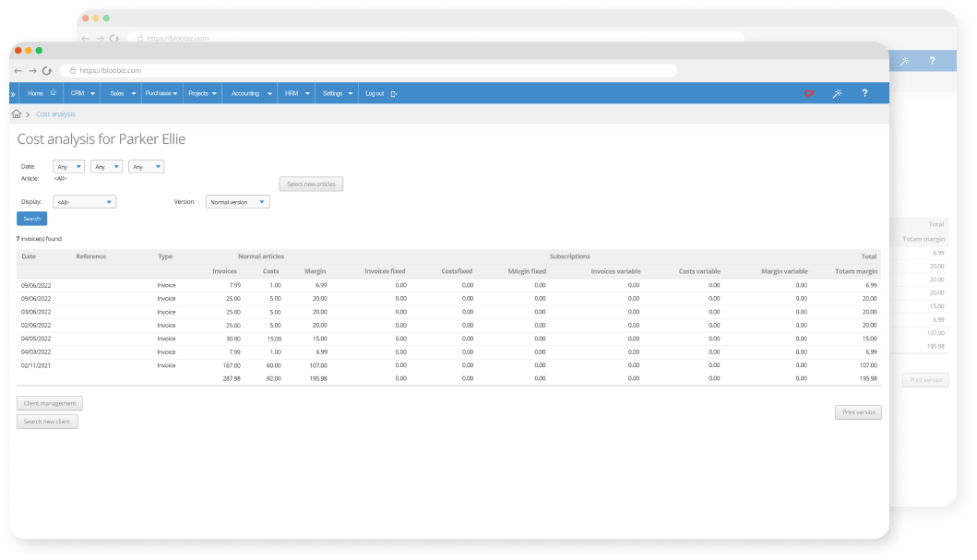Screen dimensions: 977x560
Task: Click the bloobiz.com address bar
Action: click(x=369, y=70)
